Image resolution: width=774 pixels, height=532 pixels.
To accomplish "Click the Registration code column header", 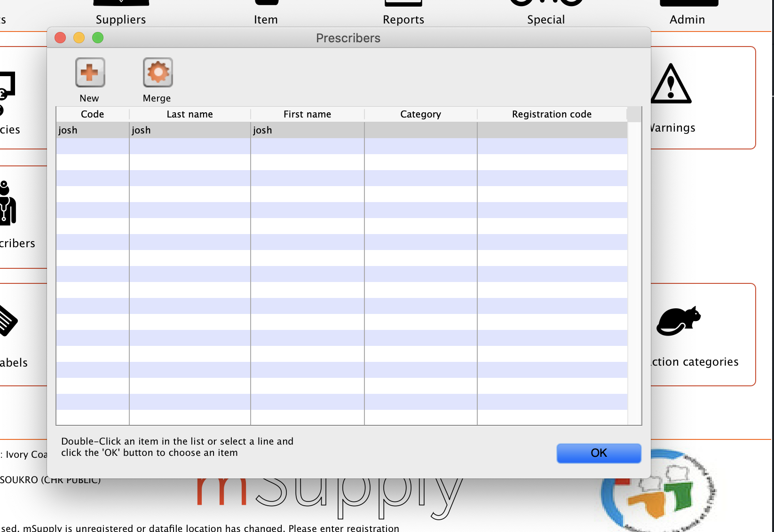I will [551, 114].
